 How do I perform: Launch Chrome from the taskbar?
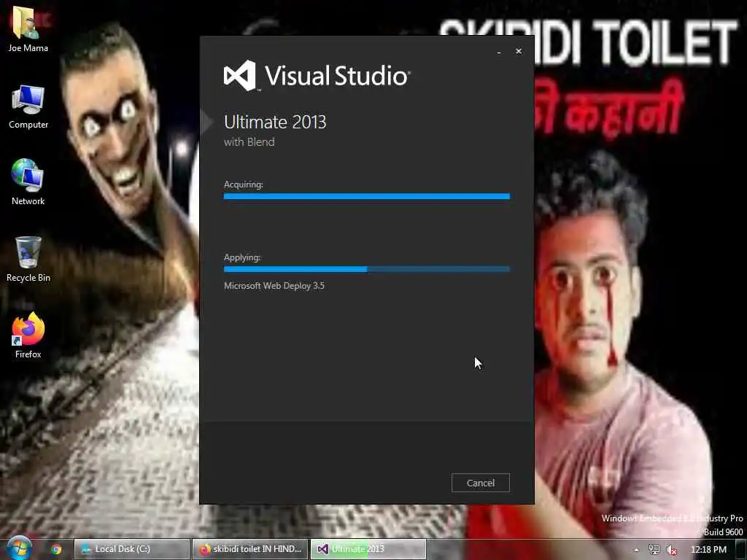56,550
